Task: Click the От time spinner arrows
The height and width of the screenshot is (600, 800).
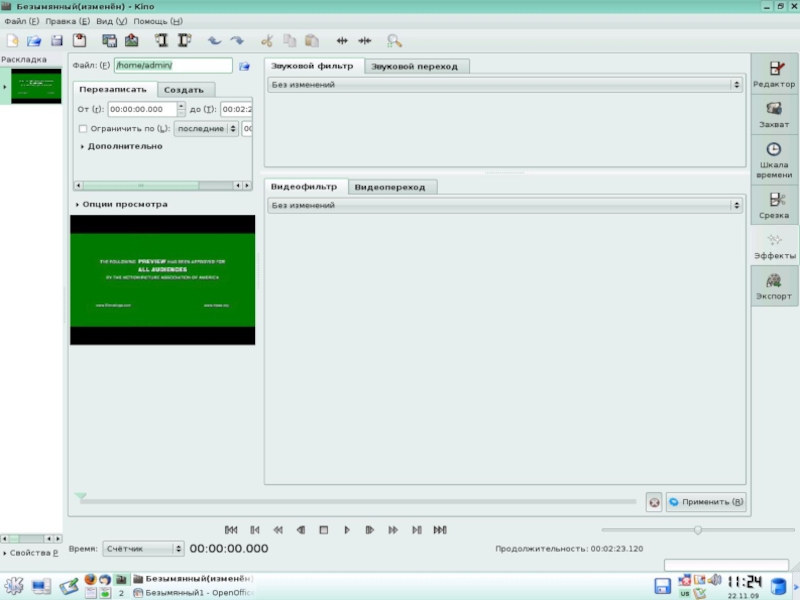Action: 181,109
